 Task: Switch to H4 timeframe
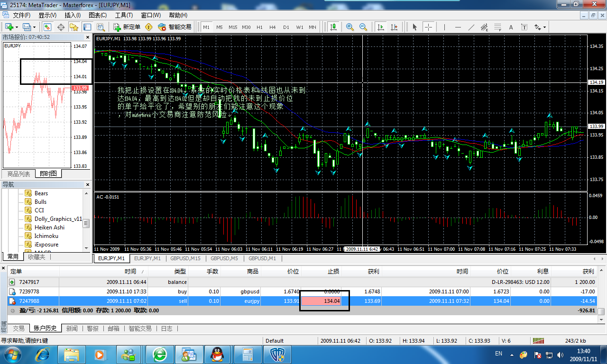[x=273, y=27]
